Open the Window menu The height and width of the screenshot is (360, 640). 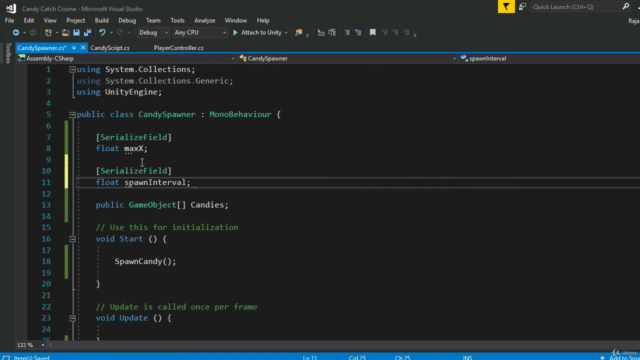coord(236,20)
